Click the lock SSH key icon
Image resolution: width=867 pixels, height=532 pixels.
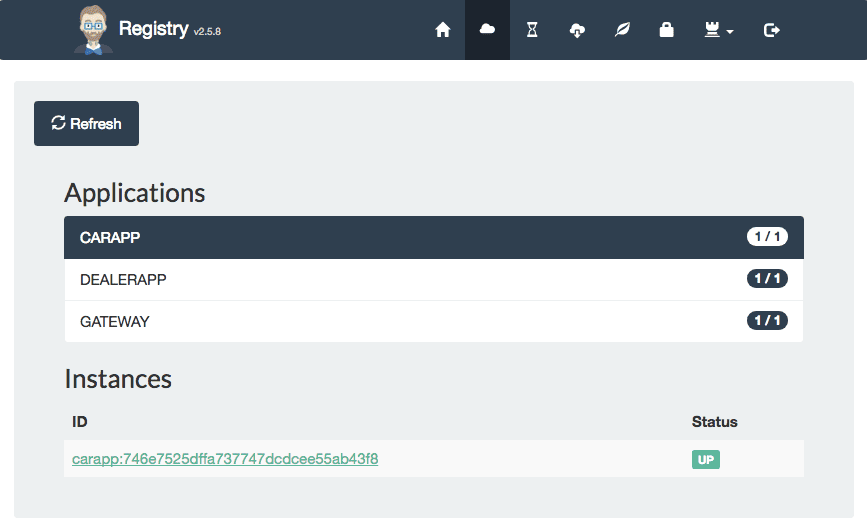(666, 30)
